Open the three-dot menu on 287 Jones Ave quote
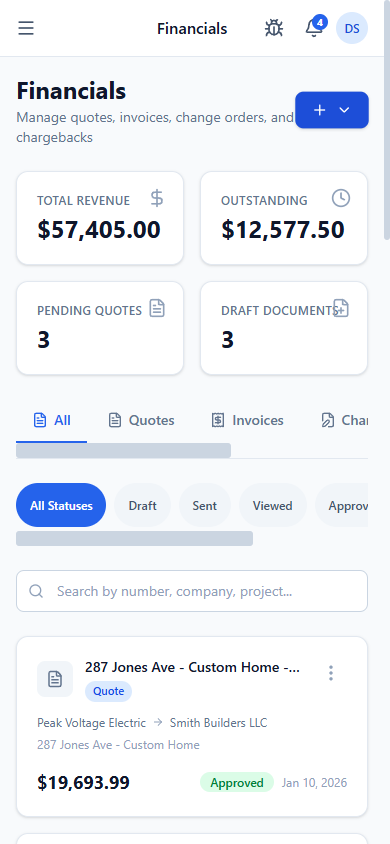The width and height of the screenshot is (390, 844). tap(331, 673)
